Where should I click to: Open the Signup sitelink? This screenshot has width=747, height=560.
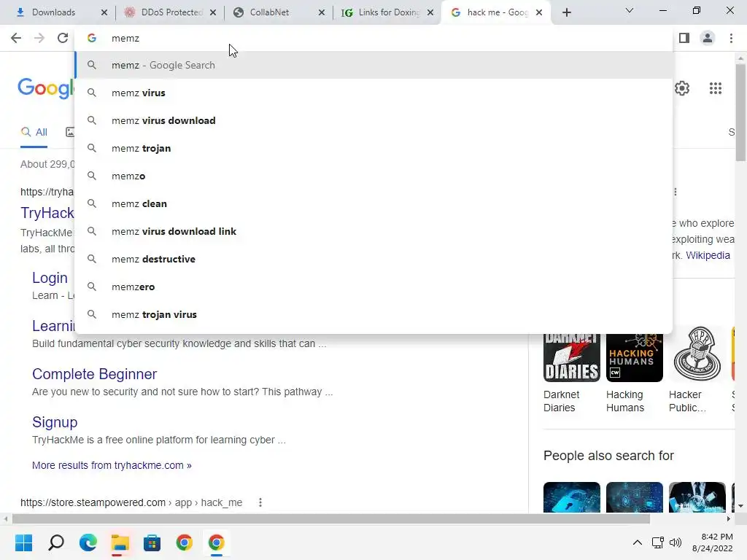tap(55, 422)
